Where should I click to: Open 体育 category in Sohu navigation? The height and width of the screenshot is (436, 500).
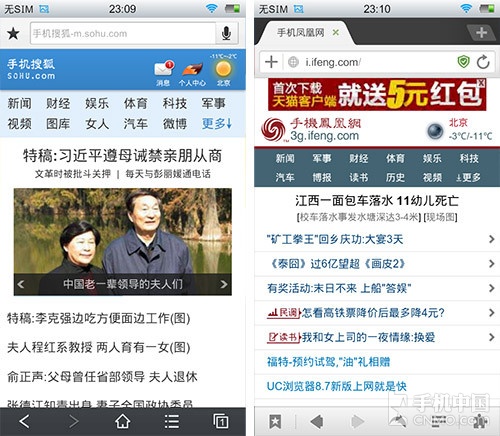click(x=136, y=103)
